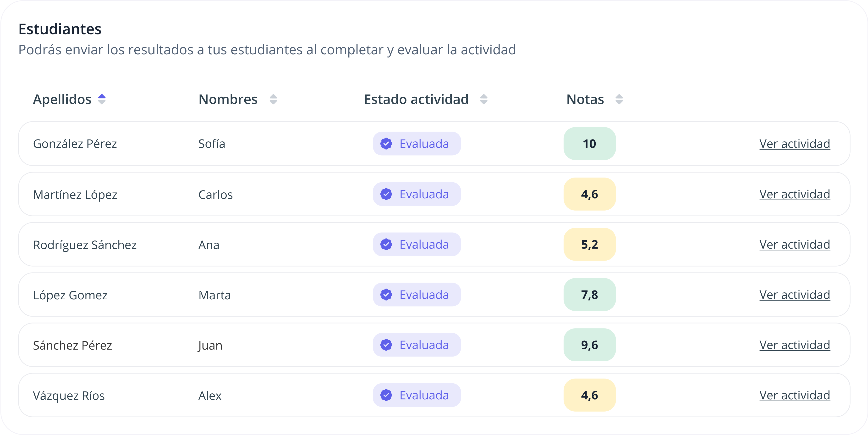Click the green grade 10 badge
The height and width of the screenshot is (435, 868).
(x=589, y=144)
